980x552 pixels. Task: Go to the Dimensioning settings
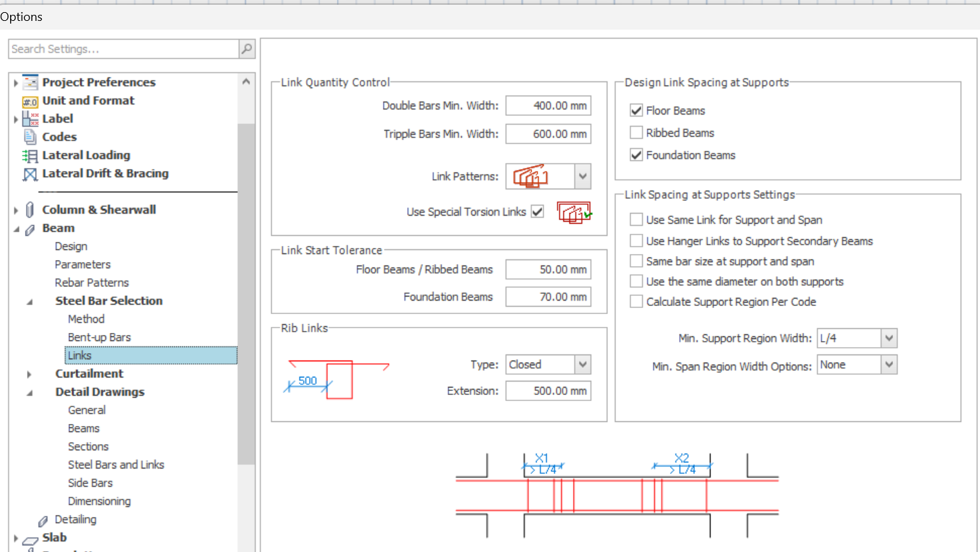pos(99,501)
